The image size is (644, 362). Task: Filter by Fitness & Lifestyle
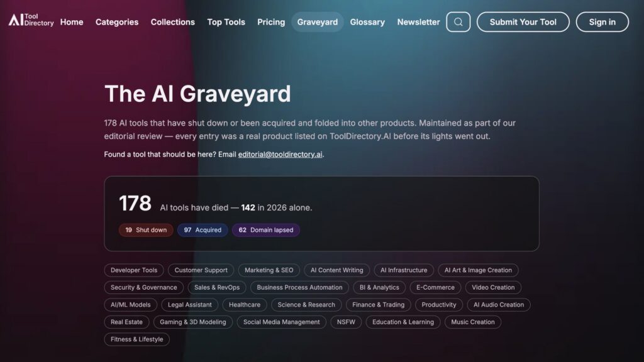click(136, 339)
